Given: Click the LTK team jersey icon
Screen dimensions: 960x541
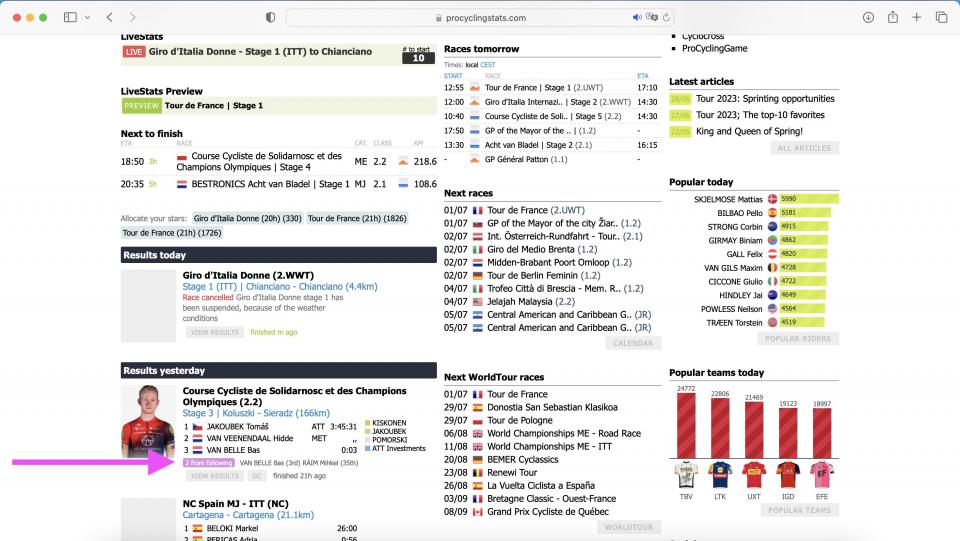Looking at the screenshot, I should click(720, 475).
